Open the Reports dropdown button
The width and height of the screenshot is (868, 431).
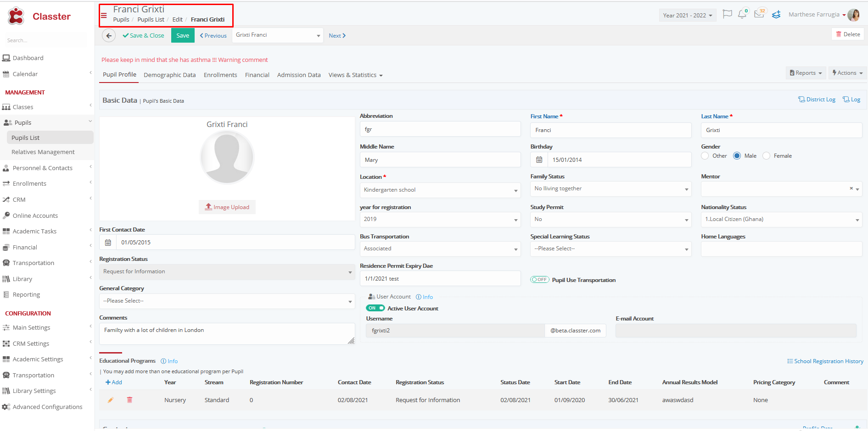point(806,73)
